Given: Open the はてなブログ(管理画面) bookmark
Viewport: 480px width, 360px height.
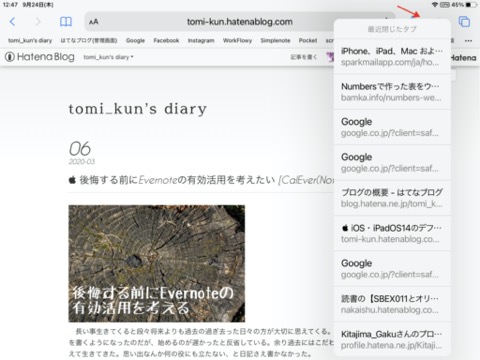Looking at the screenshot, I should [89, 41].
